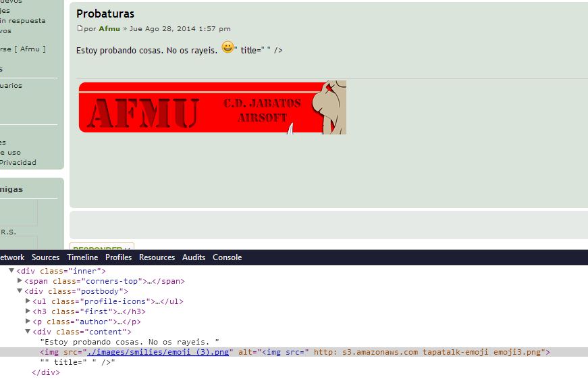This screenshot has width=588, height=379.
Task: Collapse the div class="postbody" node
Action: pyautogui.click(x=20, y=290)
